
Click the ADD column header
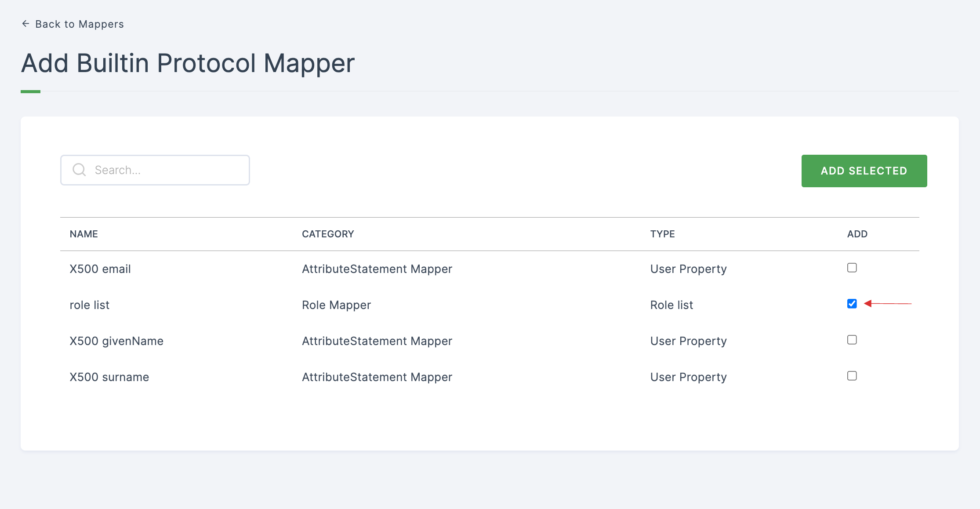857,234
